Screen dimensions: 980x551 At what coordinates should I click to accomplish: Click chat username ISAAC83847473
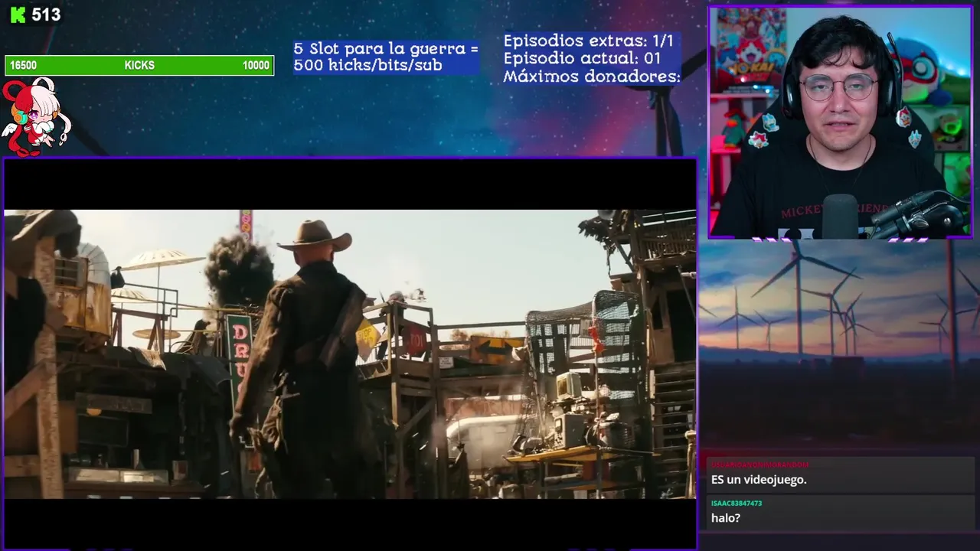737,504
